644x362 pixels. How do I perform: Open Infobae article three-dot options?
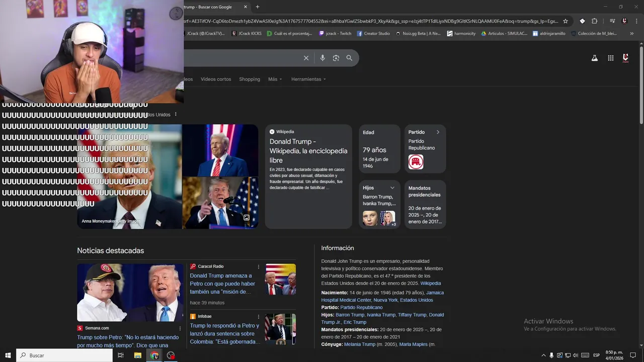click(x=259, y=317)
